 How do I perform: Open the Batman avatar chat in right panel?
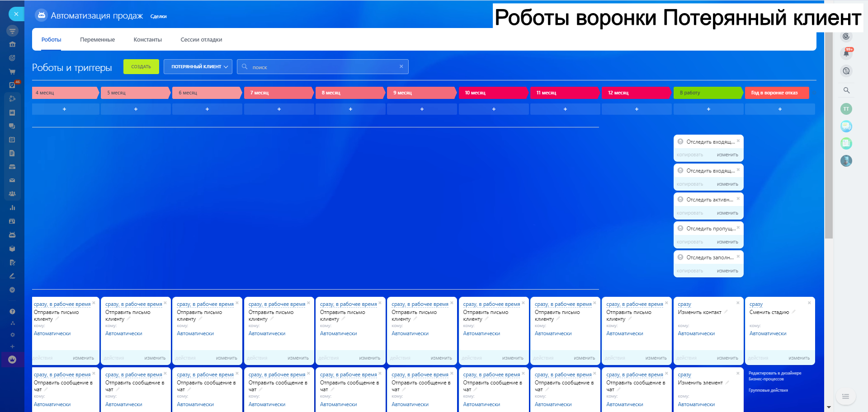[846, 161]
